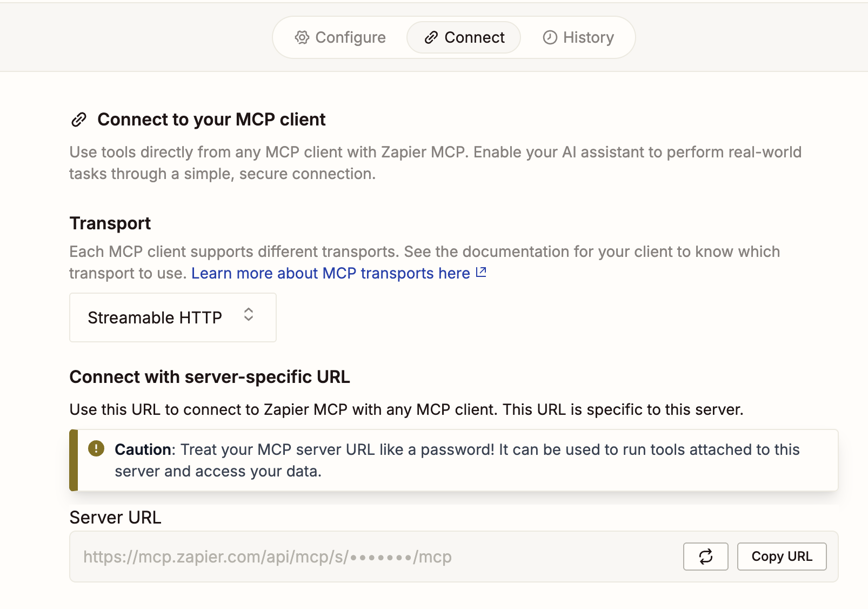Click the alert icon in the caution banner
Image resolution: width=868 pixels, height=609 pixels.
(96, 449)
